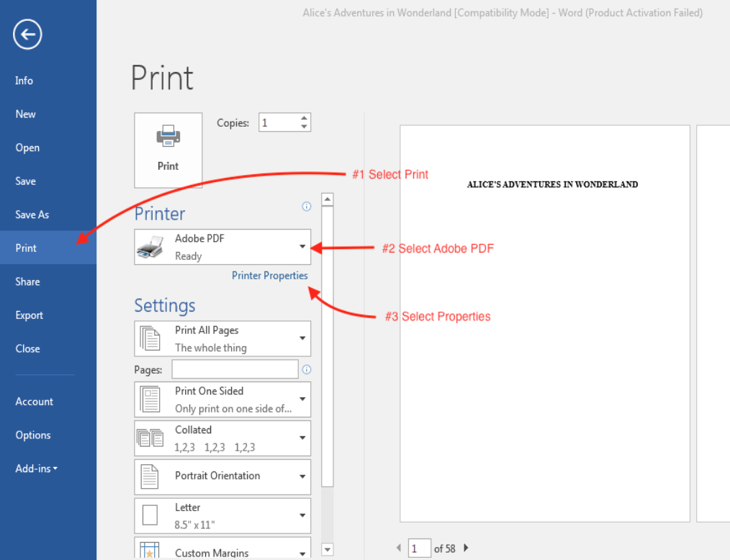Open the Collated dropdown arrow
This screenshot has height=560, width=730.
[302, 438]
